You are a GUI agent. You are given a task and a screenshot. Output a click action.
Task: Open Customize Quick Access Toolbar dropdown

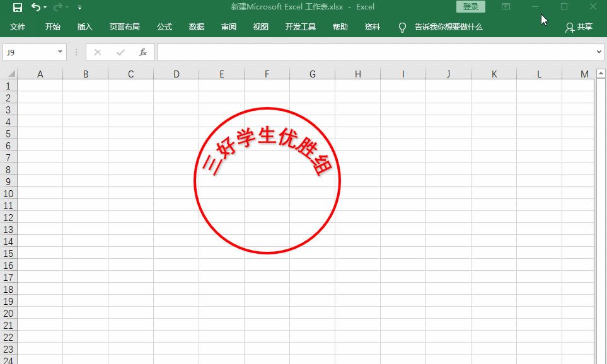click(x=79, y=8)
